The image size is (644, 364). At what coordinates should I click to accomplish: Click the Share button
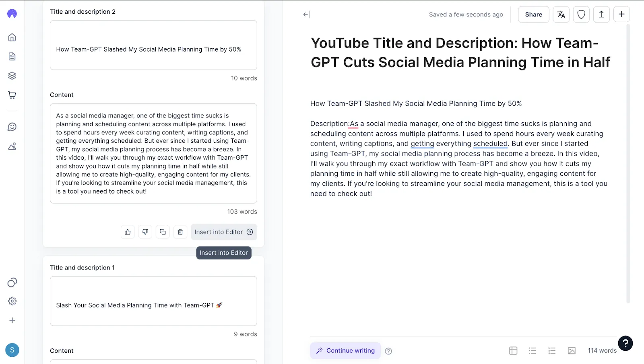pyautogui.click(x=533, y=14)
